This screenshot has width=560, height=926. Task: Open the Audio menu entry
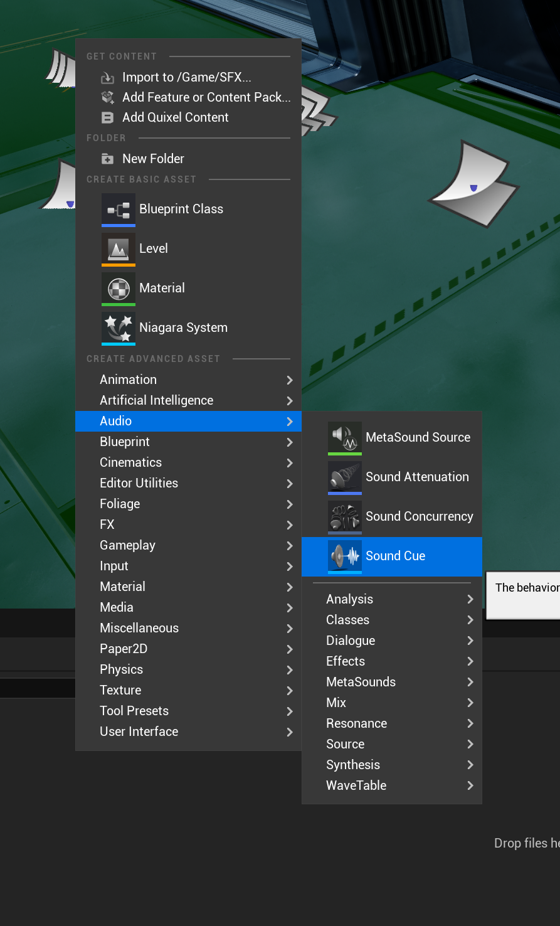pos(188,421)
